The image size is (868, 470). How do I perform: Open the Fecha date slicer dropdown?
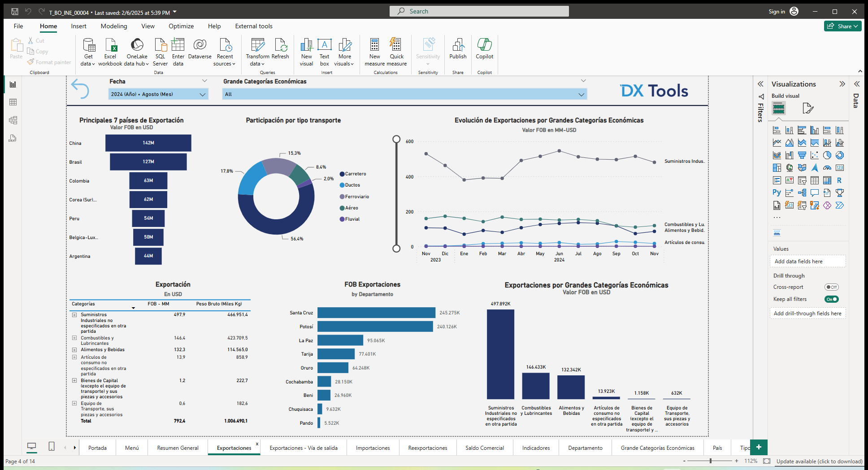(x=203, y=94)
